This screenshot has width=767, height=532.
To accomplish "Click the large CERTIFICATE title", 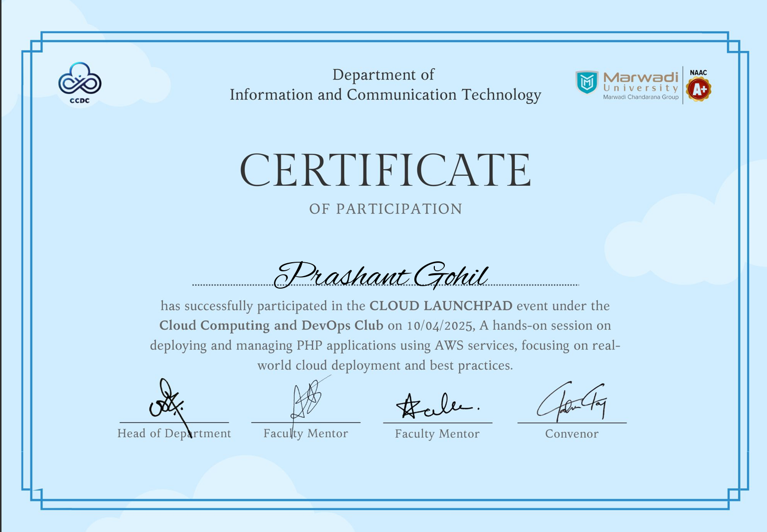I will click(x=385, y=170).
